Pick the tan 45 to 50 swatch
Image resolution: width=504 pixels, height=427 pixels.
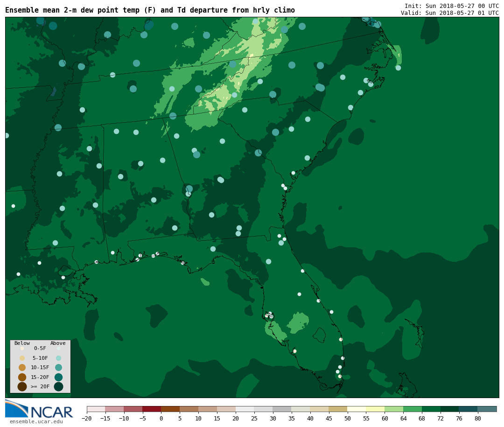(338, 409)
